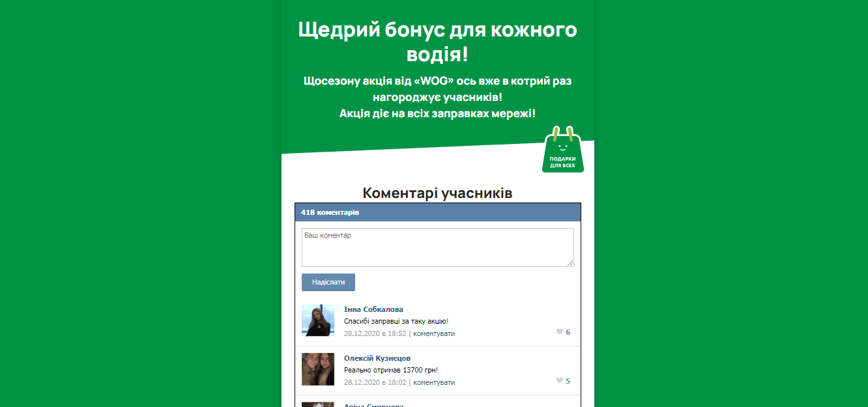Like Інна Собкалова's comment with the heart icon
868x407 pixels.
(x=559, y=332)
